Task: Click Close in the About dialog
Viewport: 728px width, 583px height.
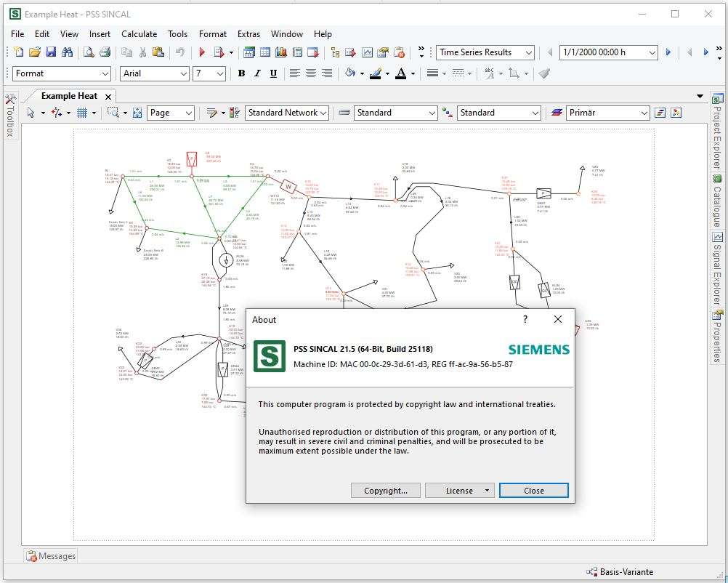Action: [534, 491]
